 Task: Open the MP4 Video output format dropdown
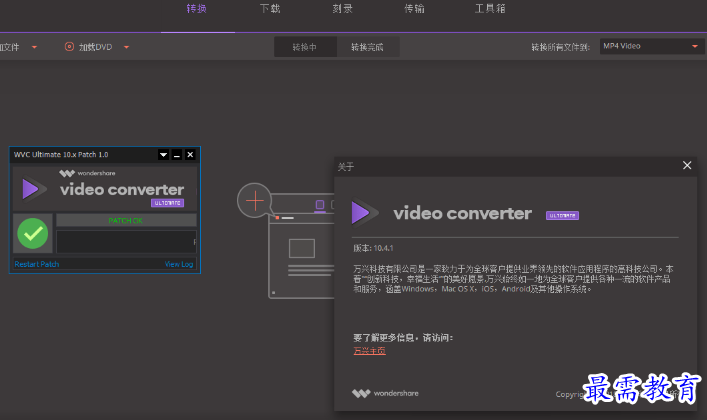pyautogui.click(x=652, y=46)
